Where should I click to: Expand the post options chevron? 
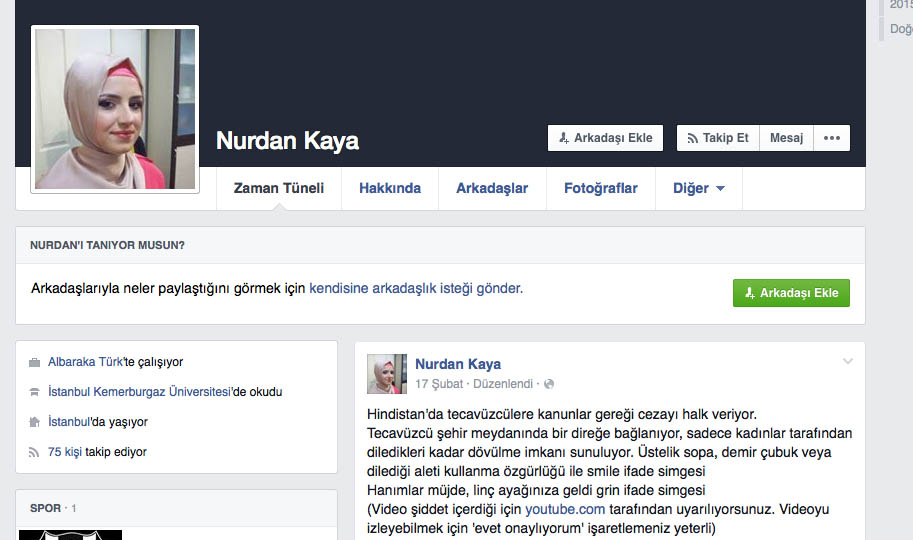coord(848,362)
